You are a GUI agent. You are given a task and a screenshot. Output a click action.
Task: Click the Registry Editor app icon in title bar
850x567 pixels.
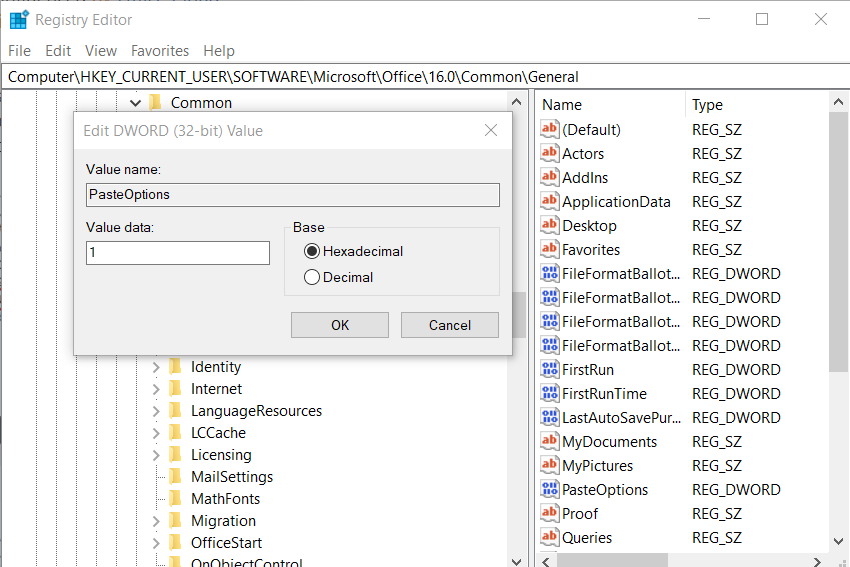click(x=18, y=20)
